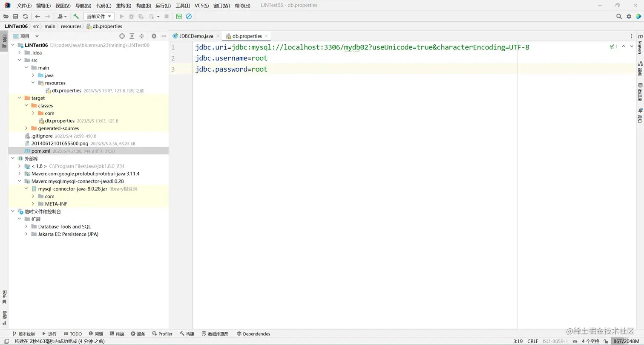Hide project panel with the minus icon
This screenshot has width=644, height=345.
[164, 36]
